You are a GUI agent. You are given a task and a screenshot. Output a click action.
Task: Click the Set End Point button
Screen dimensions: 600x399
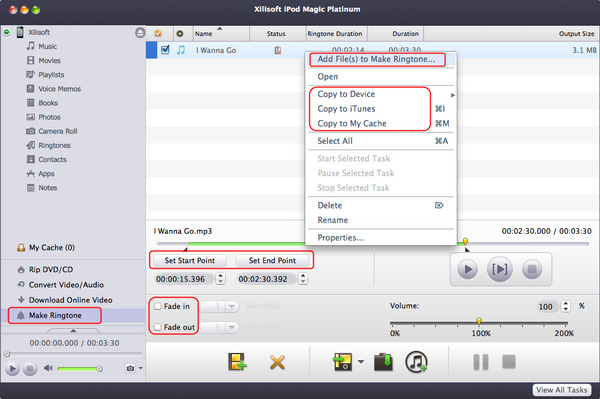point(272,261)
